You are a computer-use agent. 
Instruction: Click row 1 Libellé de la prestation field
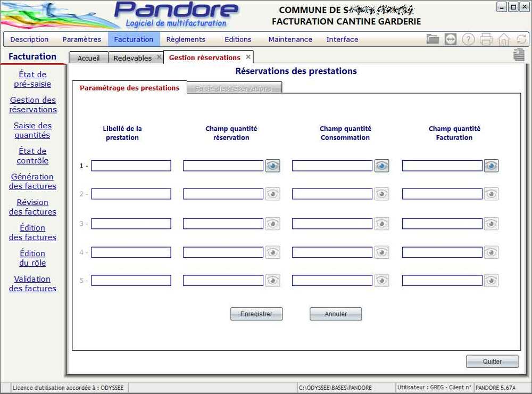131,166
